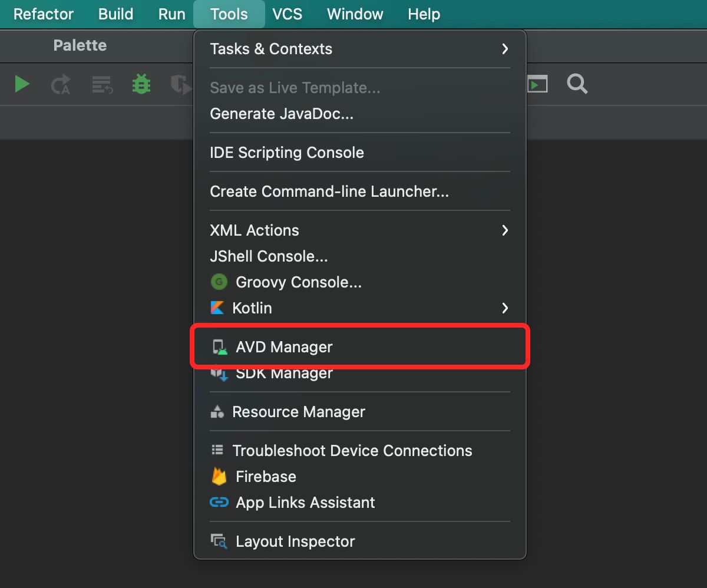This screenshot has width=707, height=588.
Task: Open AVD Manager from the Tools menu
Action: coord(360,347)
